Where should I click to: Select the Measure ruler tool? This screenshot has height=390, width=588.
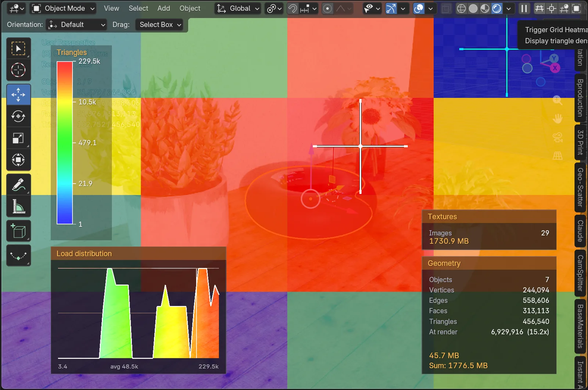[x=18, y=206]
